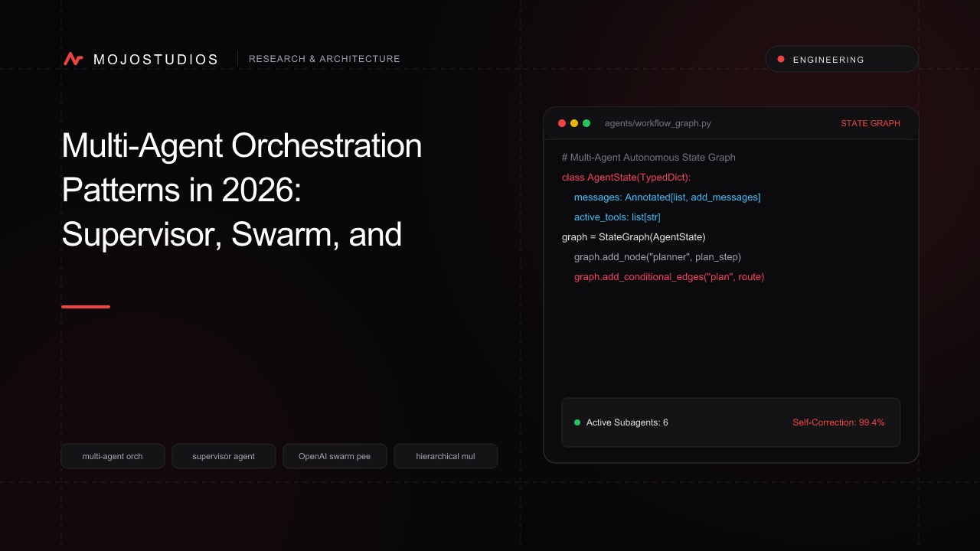
Task: Click the class AgentState(TypedDict) code line
Action: pyautogui.click(x=626, y=178)
